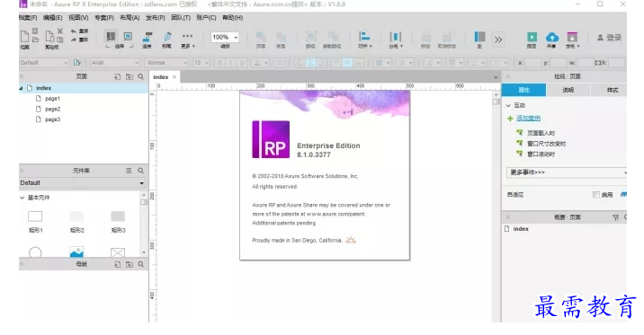Open the Project menu
Screen dimensions: 644x335
[x=104, y=18]
